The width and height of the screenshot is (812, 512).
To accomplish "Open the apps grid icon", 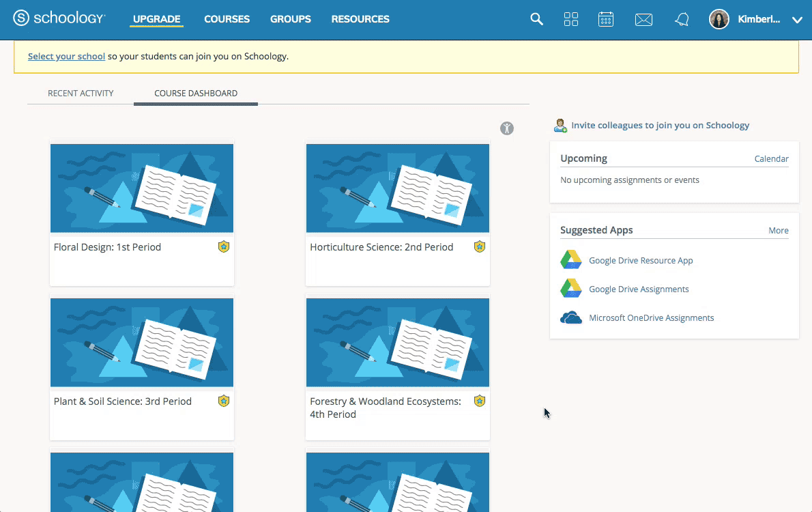I will [570, 19].
